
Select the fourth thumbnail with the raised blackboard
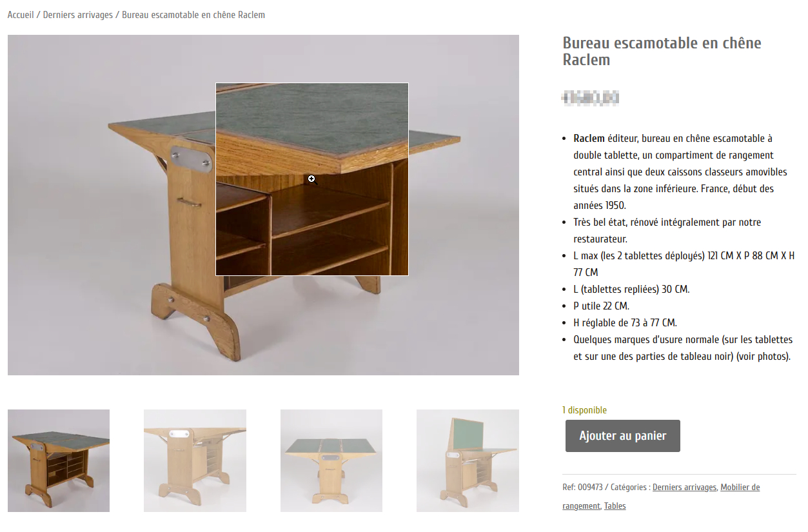(x=468, y=460)
